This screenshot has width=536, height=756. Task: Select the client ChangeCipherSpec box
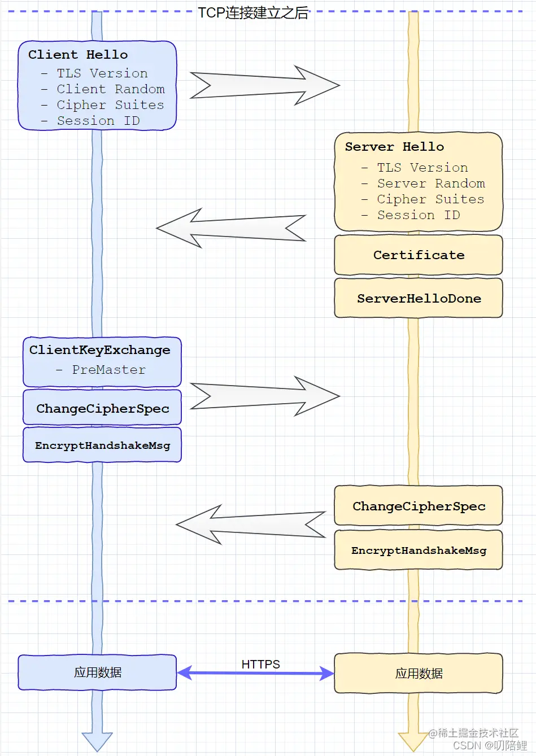[102, 408]
